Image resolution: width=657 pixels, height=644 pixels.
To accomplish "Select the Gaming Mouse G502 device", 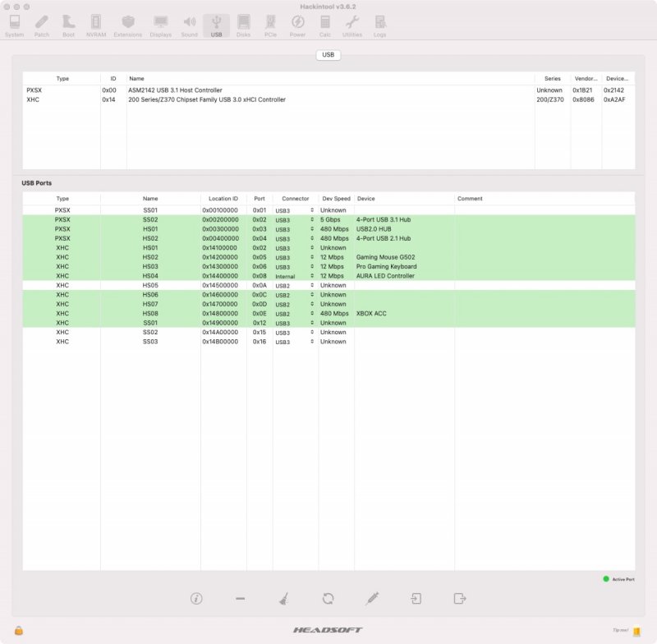I will 385,257.
